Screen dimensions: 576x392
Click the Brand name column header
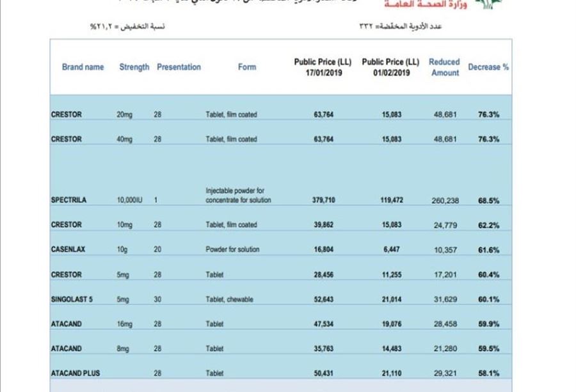83,67
